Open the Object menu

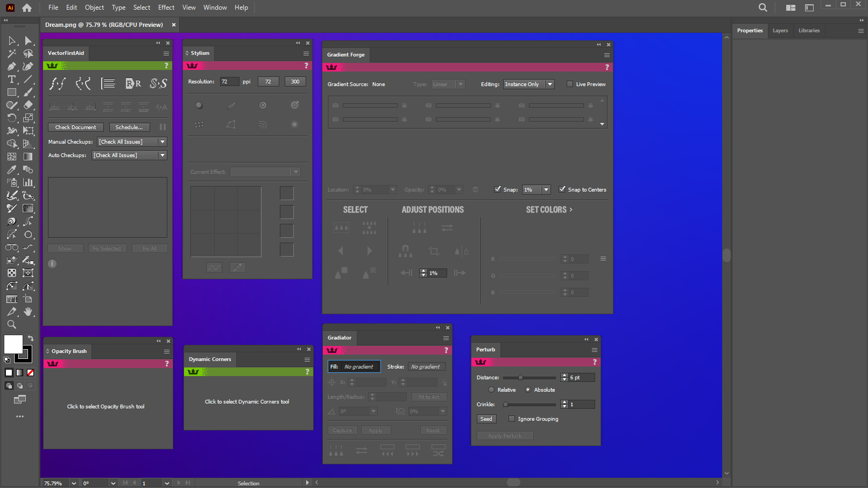click(x=95, y=8)
